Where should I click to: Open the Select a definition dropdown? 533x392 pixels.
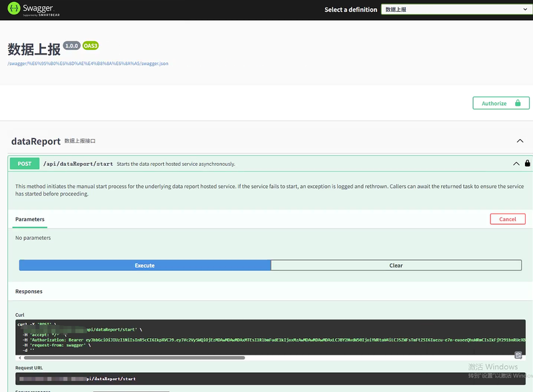pos(455,9)
